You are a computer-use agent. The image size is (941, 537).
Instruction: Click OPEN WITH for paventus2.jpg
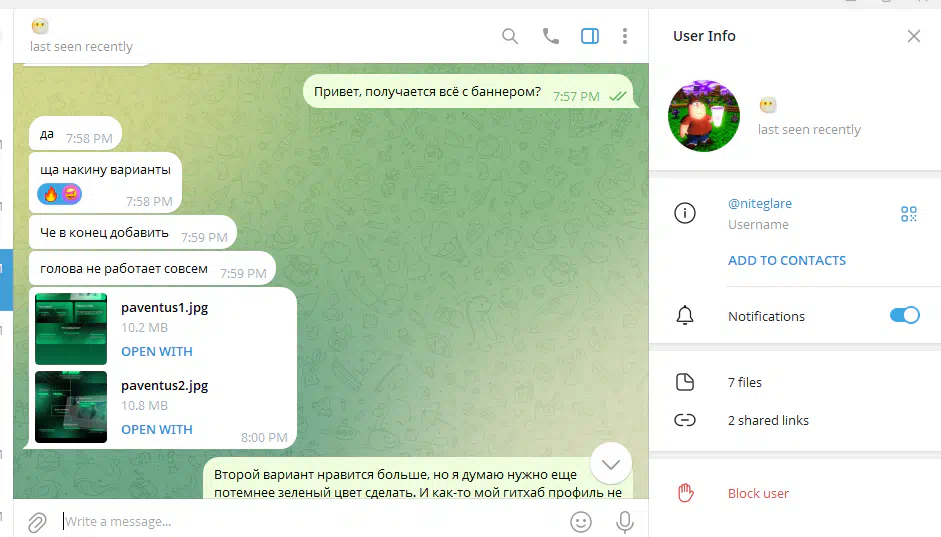point(157,430)
